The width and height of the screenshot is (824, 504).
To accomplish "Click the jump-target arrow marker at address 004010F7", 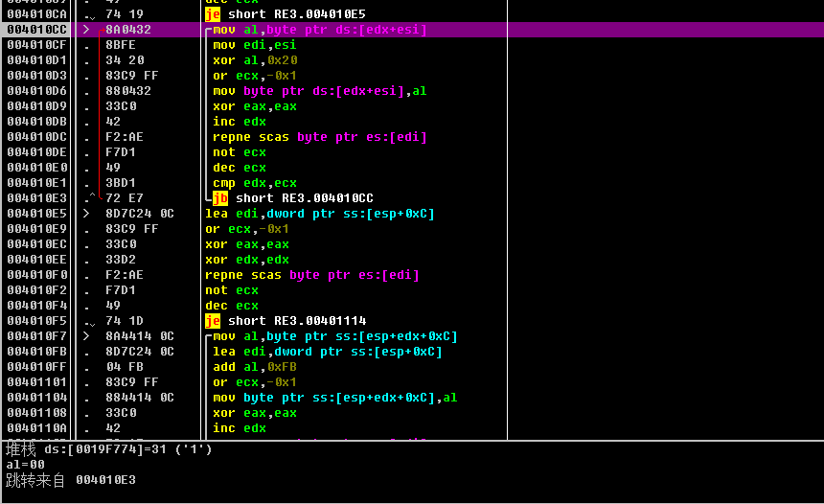I will 86,336.
